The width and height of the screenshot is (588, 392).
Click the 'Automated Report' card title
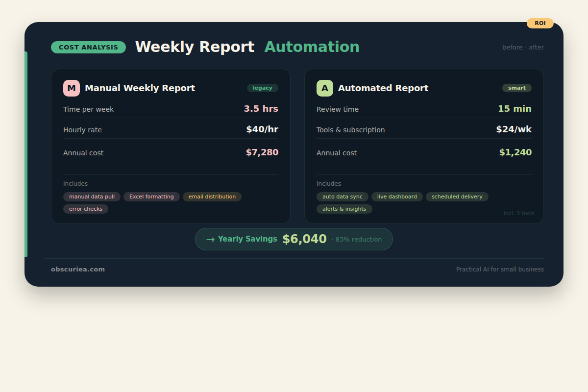click(x=383, y=88)
